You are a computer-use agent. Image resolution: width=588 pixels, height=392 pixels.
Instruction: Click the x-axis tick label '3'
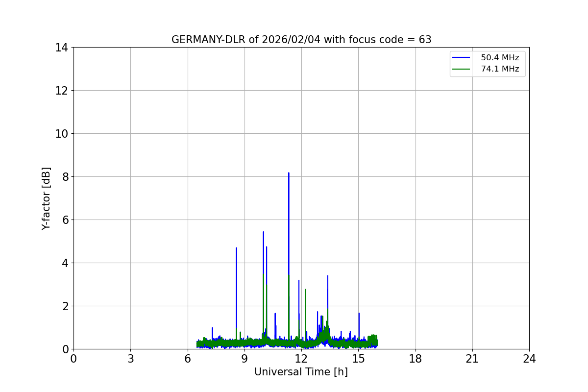[x=130, y=359]
